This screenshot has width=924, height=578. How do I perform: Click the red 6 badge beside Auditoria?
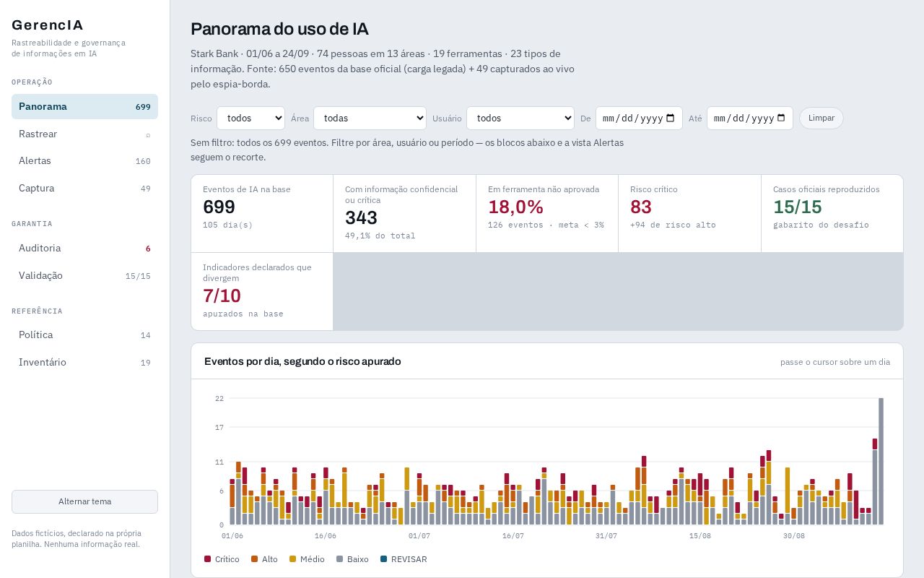pos(148,249)
